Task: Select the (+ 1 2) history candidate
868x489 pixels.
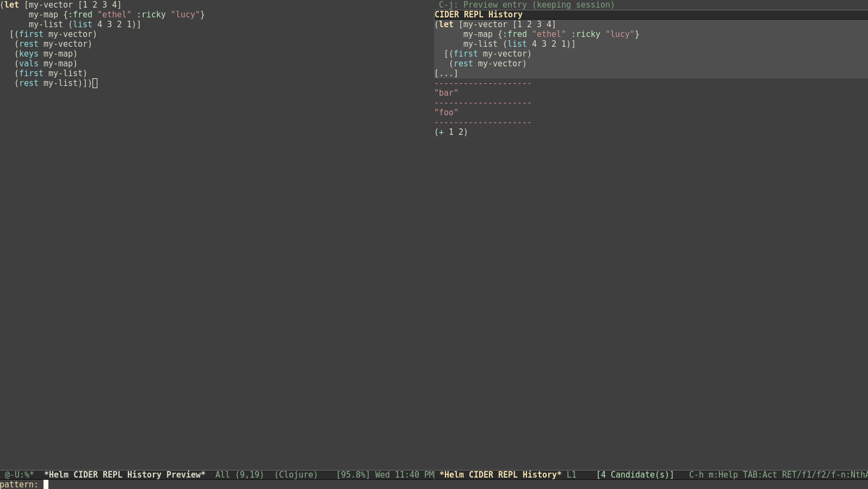Action: (x=451, y=132)
